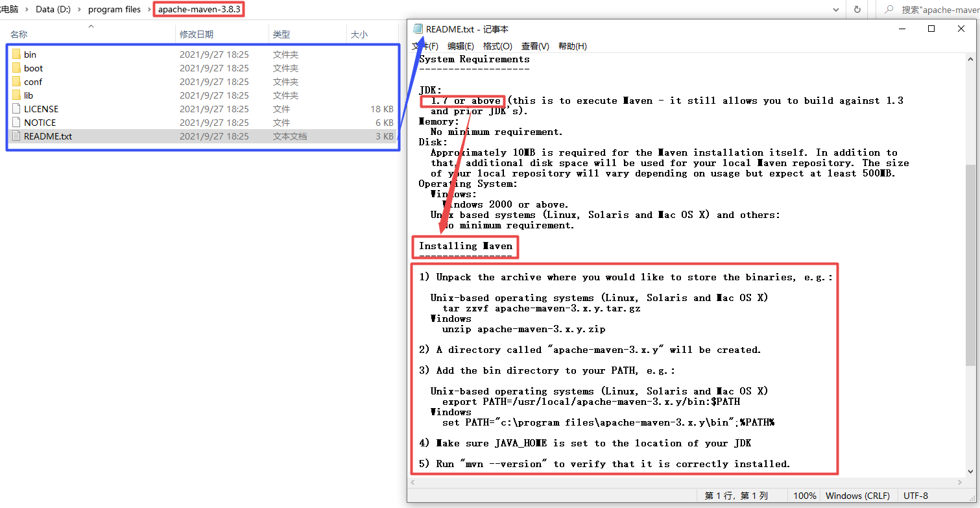Click the 'System Requirements' heading text

pyautogui.click(x=474, y=59)
